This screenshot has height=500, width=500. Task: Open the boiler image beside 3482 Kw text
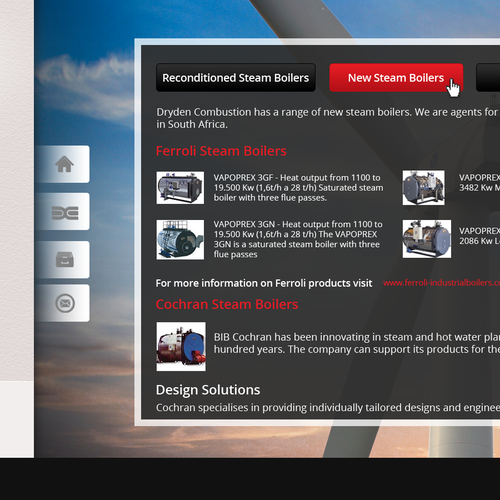coord(423,188)
